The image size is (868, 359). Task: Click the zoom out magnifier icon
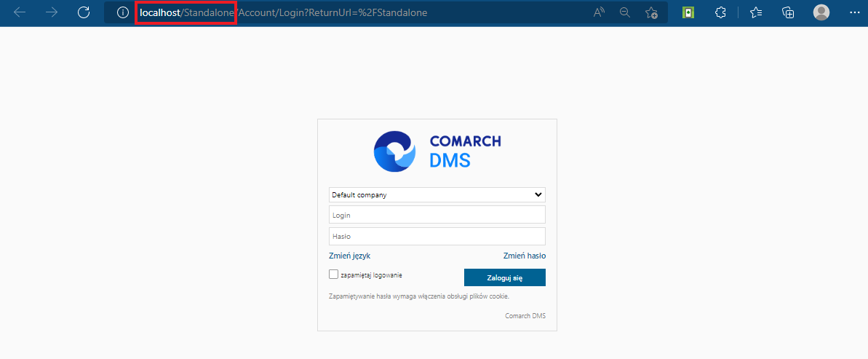[625, 12]
